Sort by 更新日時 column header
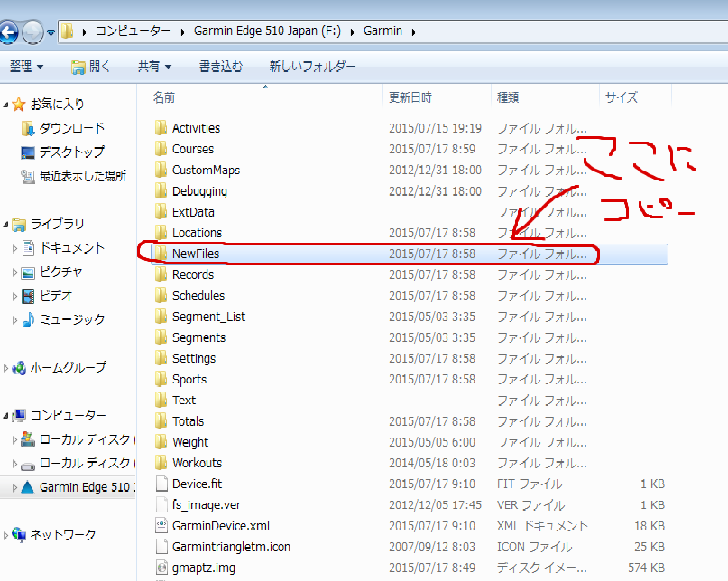The width and height of the screenshot is (728, 581). tap(410, 97)
